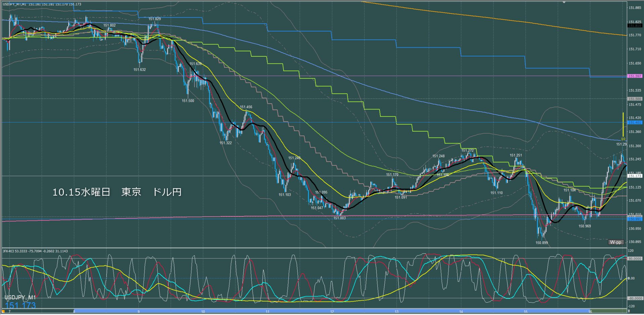Click the W-pp pivot label button
This screenshot has height=315, width=644.
[615, 242]
